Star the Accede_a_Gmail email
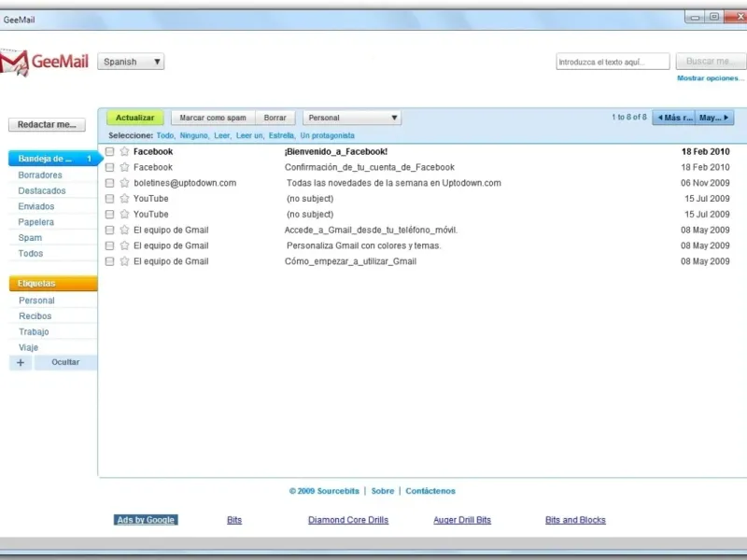 [x=124, y=230]
